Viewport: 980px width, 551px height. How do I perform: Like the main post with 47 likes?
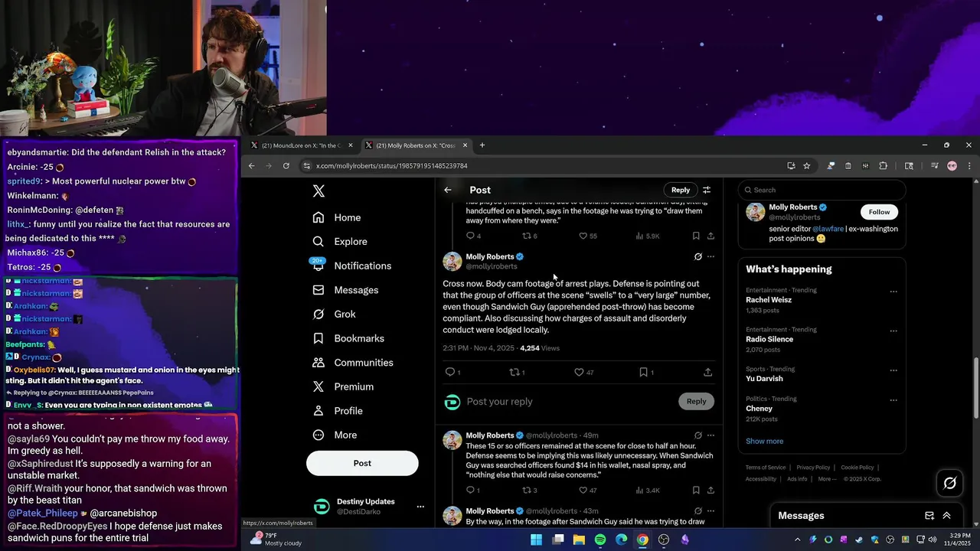click(580, 372)
